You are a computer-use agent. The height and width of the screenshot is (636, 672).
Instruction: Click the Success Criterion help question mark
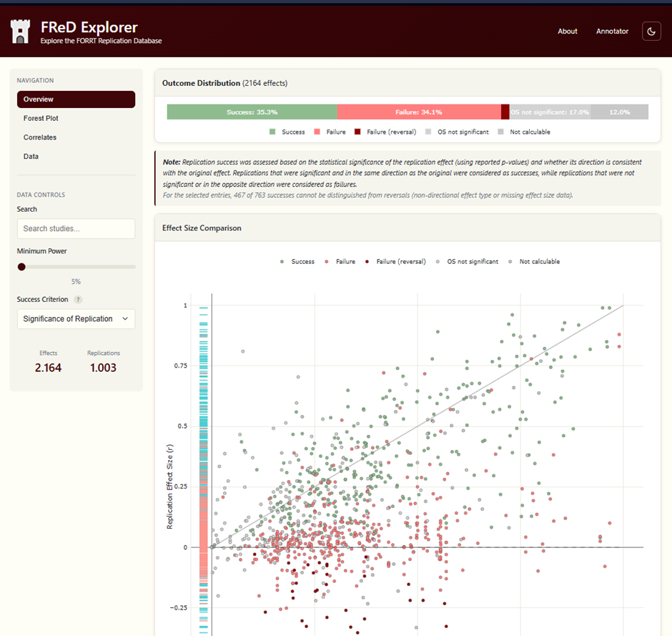(x=78, y=300)
